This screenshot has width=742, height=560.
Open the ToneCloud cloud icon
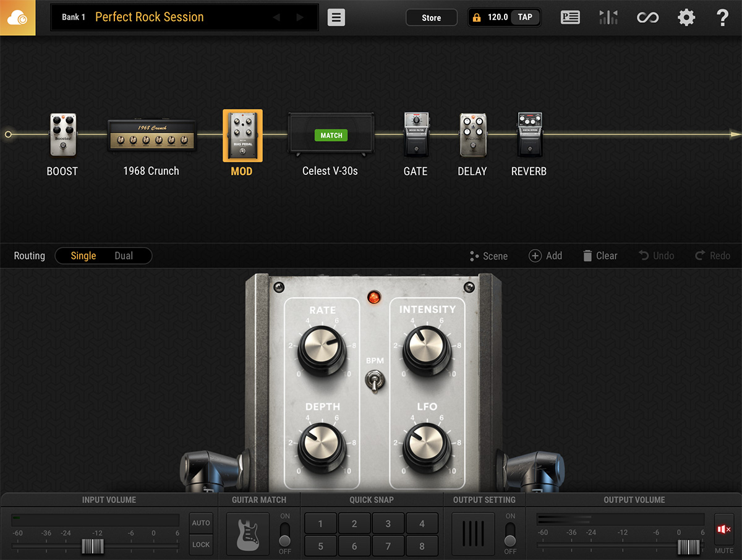pos(17,18)
